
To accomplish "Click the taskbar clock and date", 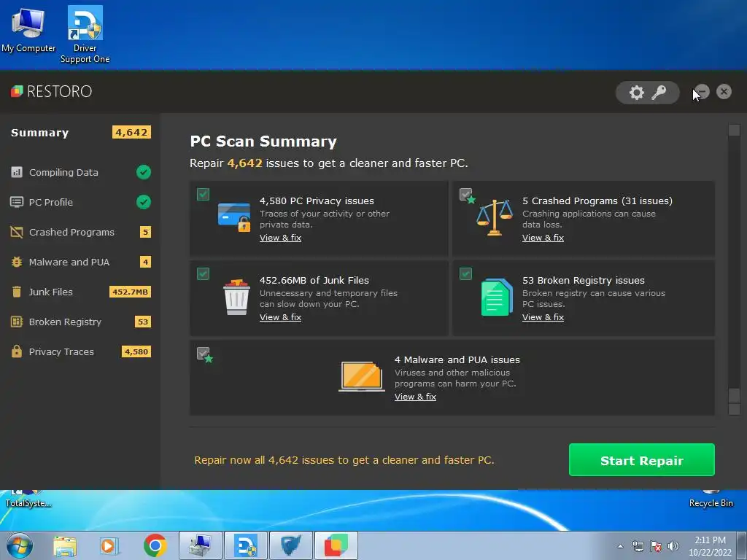I will 710,546.
